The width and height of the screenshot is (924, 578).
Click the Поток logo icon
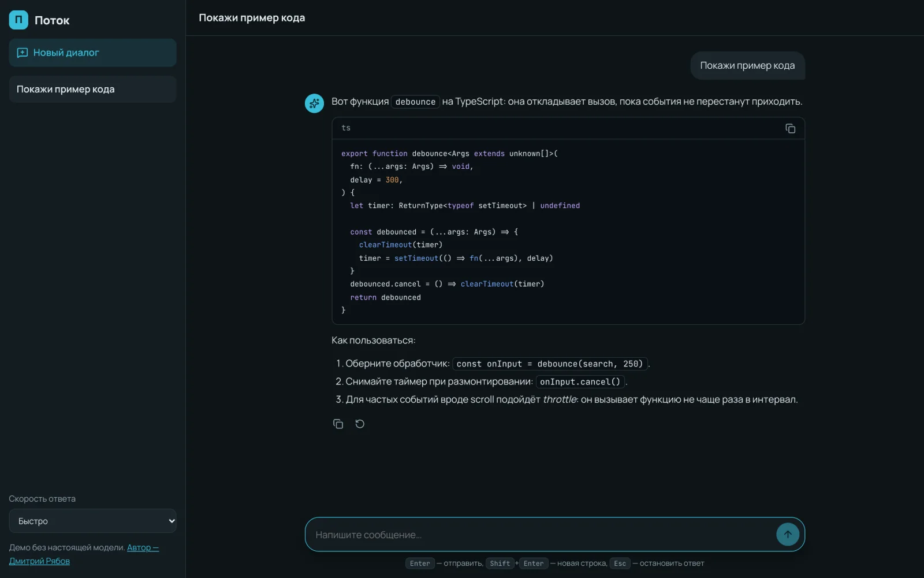(x=18, y=20)
